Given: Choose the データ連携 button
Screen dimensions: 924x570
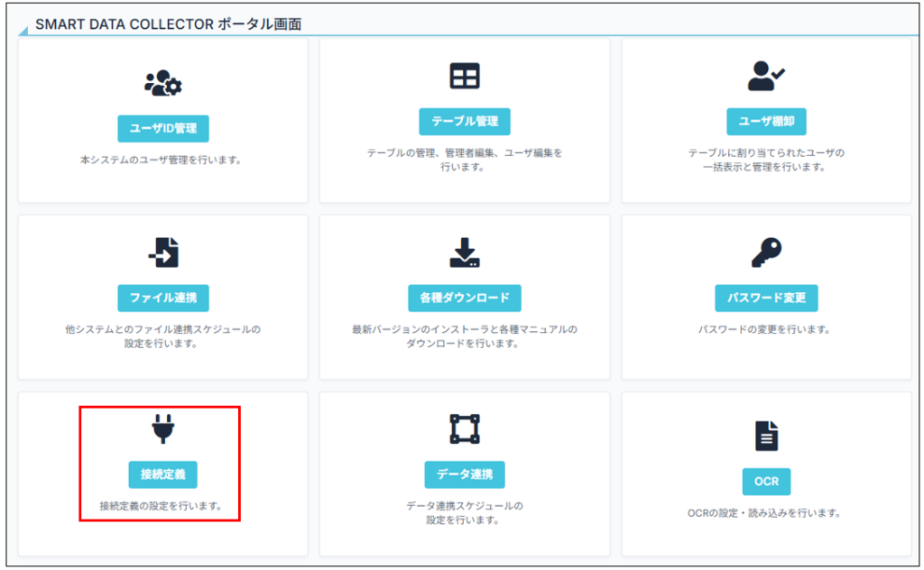Looking at the screenshot, I should [465, 474].
